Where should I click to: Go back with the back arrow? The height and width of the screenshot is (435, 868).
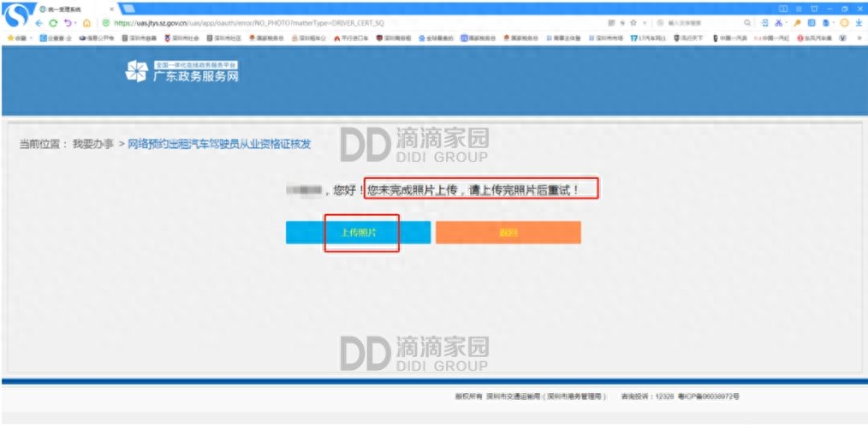(x=39, y=22)
